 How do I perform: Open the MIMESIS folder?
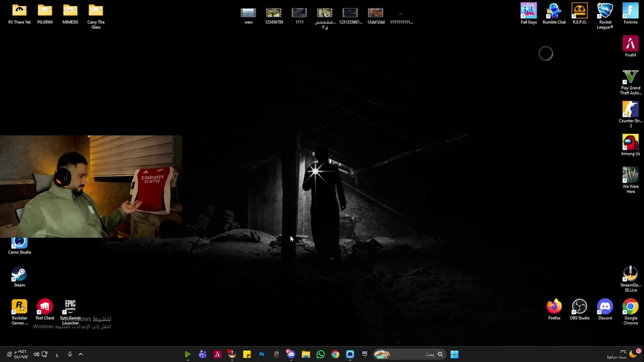70,14
